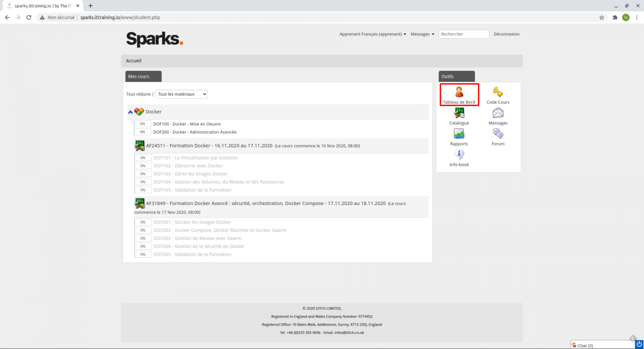644x349 pixels.
Task: Open the Catalogue tool icon
Action: 459,113
